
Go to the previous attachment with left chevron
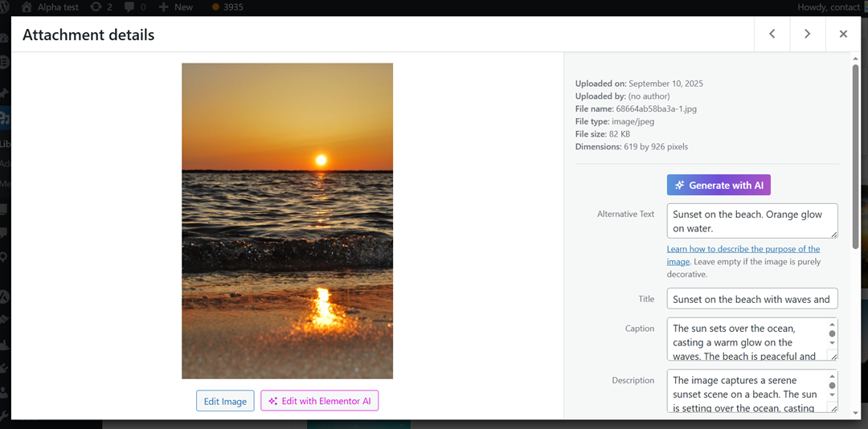point(772,34)
